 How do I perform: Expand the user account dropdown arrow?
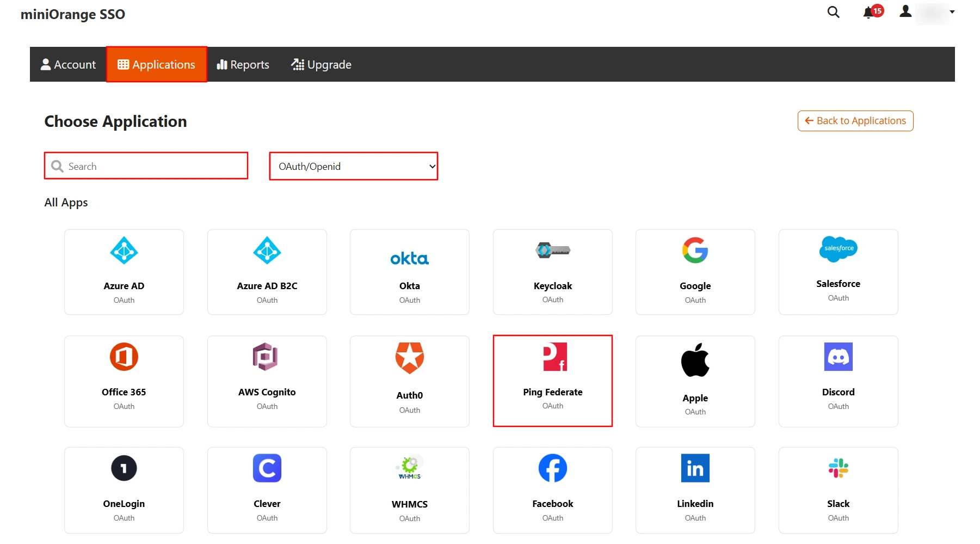click(952, 12)
